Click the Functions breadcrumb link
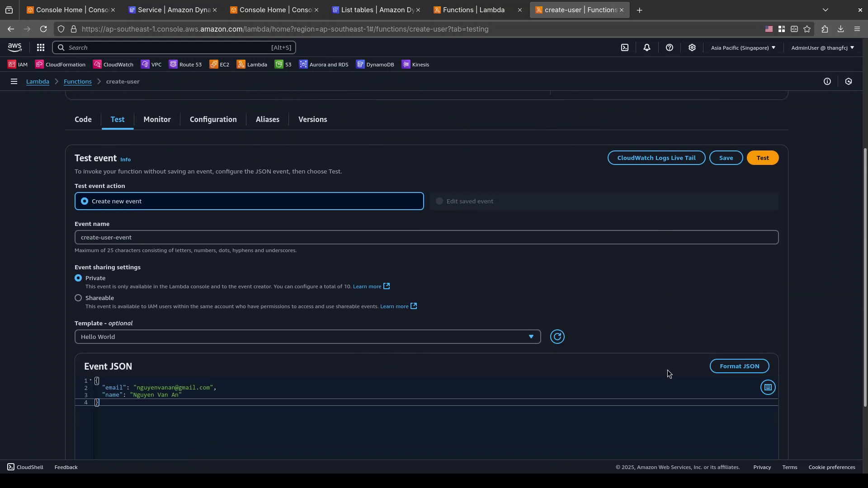The width and height of the screenshot is (868, 488). tap(78, 81)
